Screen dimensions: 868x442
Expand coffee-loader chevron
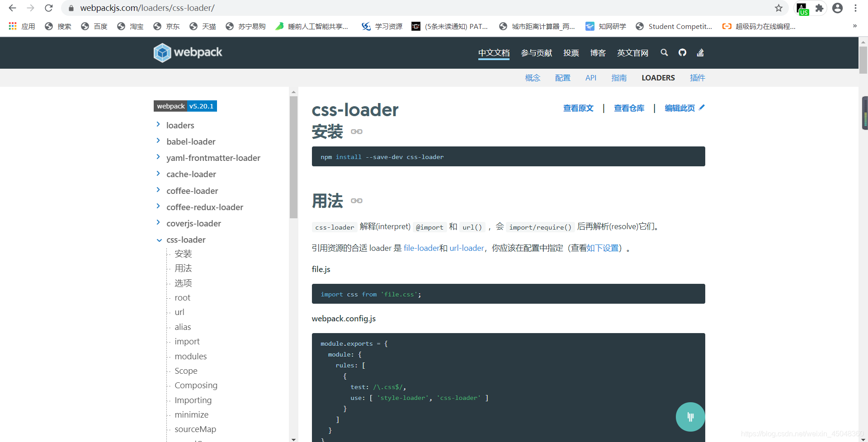(x=158, y=190)
